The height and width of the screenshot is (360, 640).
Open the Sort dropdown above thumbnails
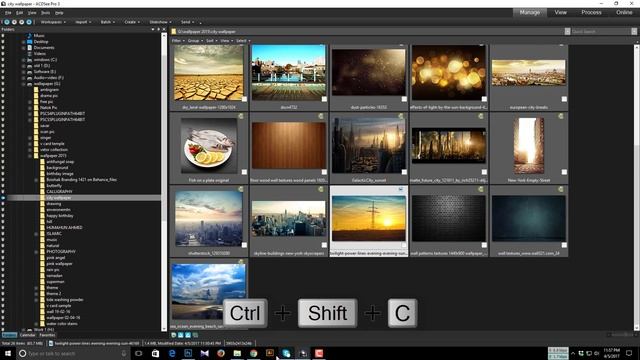pos(211,41)
